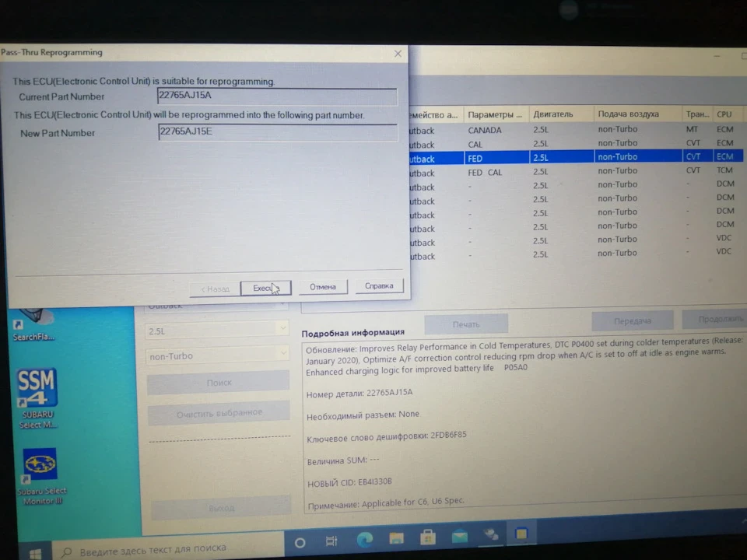Select the highlighted FED ECM row

coord(577,157)
